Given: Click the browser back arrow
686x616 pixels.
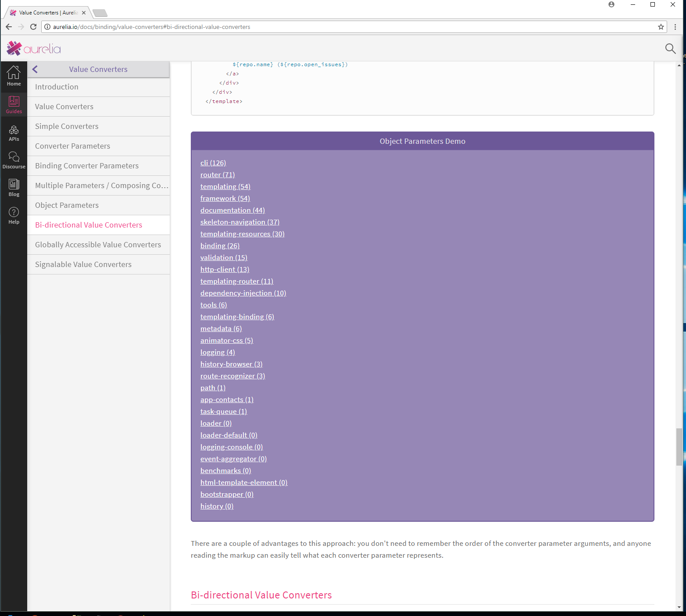Looking at the screenshot, I should (x=9, y=27).
